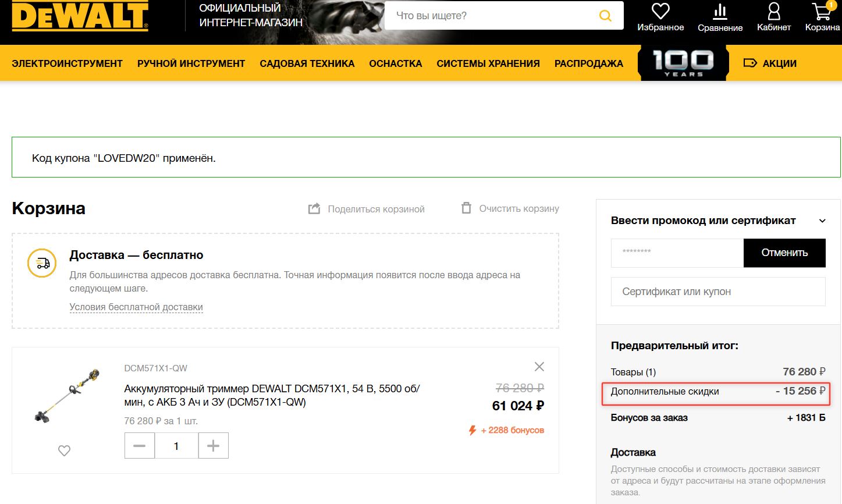
Task: Click the DeWalt logo
Action: point(80,16)
